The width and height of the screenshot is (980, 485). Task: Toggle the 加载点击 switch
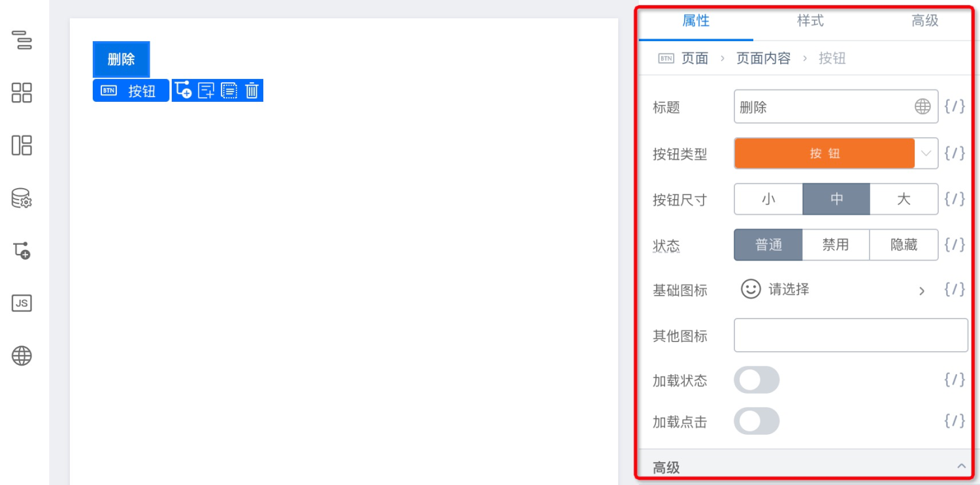pos(757,421)
